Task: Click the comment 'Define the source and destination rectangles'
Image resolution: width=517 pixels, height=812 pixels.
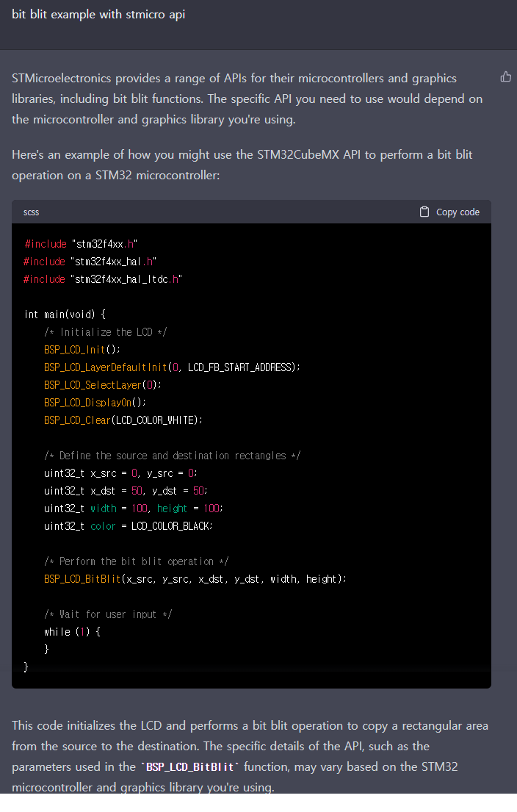Action: click(x=173, y=456)
